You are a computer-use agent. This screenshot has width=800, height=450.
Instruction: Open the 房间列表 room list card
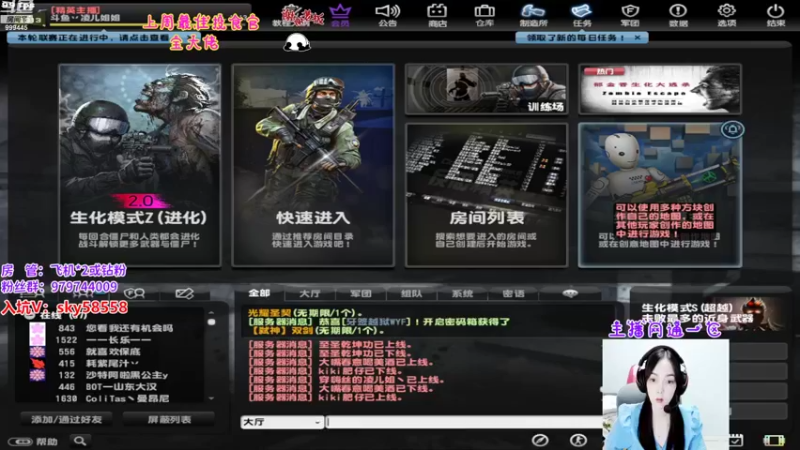(486, 195)
